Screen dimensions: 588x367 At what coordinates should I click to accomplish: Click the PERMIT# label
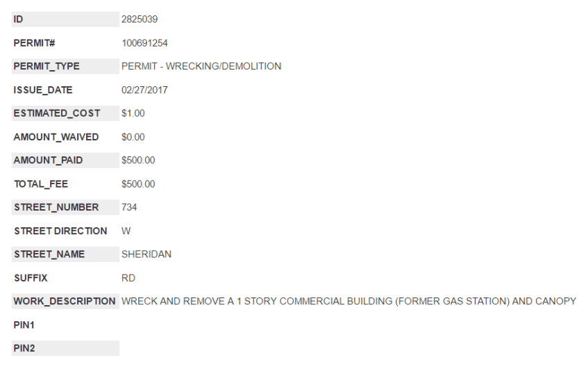(x=34, y=43)
